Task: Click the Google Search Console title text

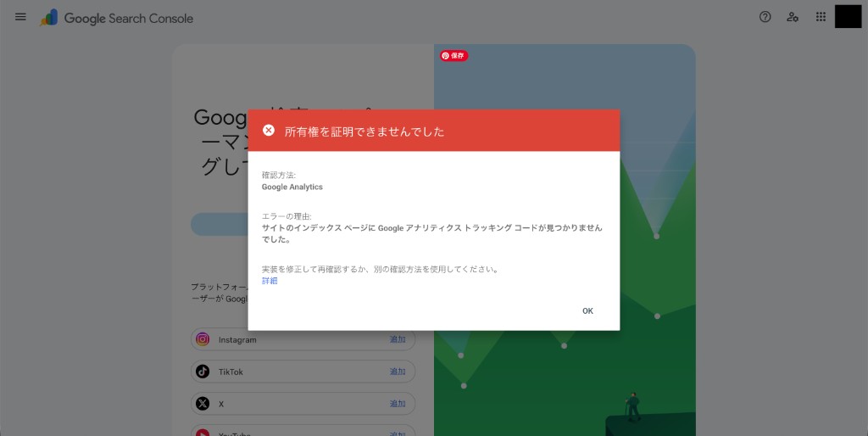Action: (129, 19)
